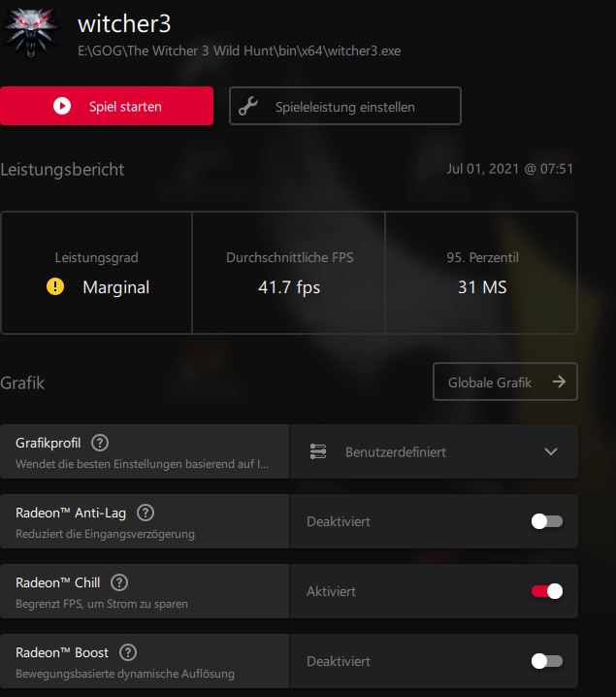Click the Radeon Anti-Lag setting label
This screenshot has width=616, height=697.
pos(71,513)
